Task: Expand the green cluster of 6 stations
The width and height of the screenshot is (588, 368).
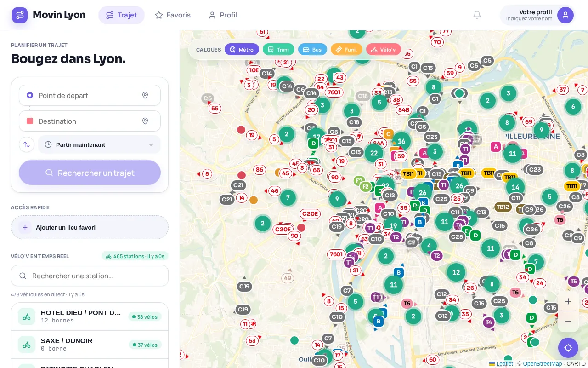Action: (x=573, y=107)
